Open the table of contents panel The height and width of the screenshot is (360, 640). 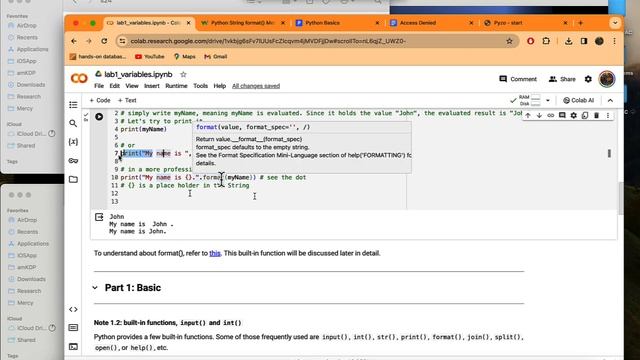pos(73,105)
